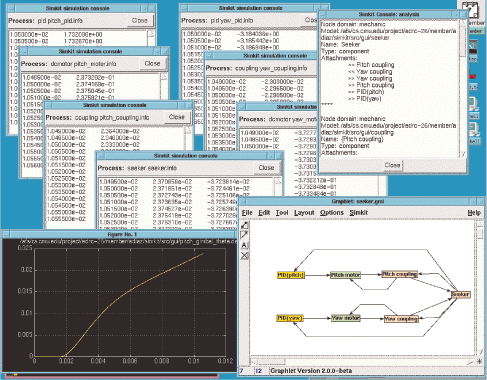This screenshot has height=380, width=487.
Task: Open the window menu of Figure No. 1
Action: [6, 234]
